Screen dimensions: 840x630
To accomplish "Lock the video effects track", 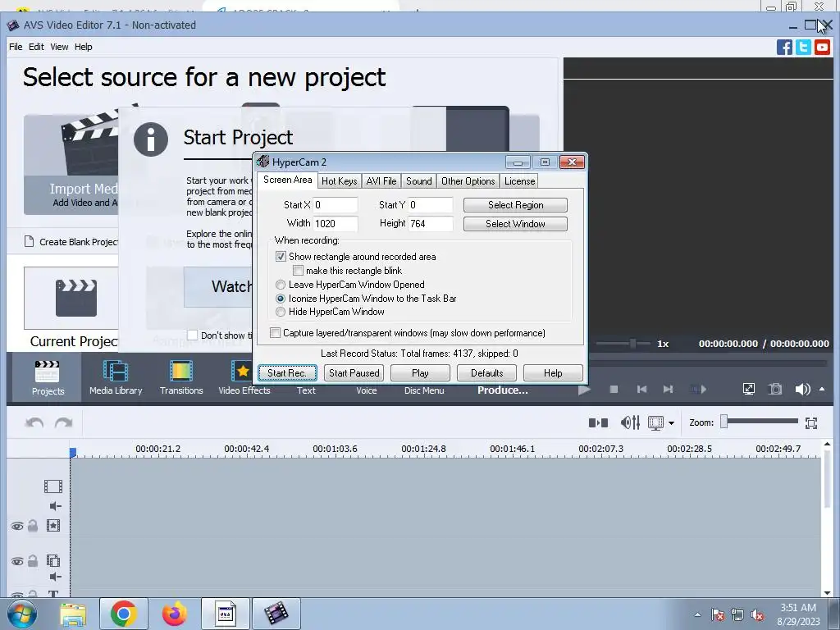I will click(x=33, y=526).
